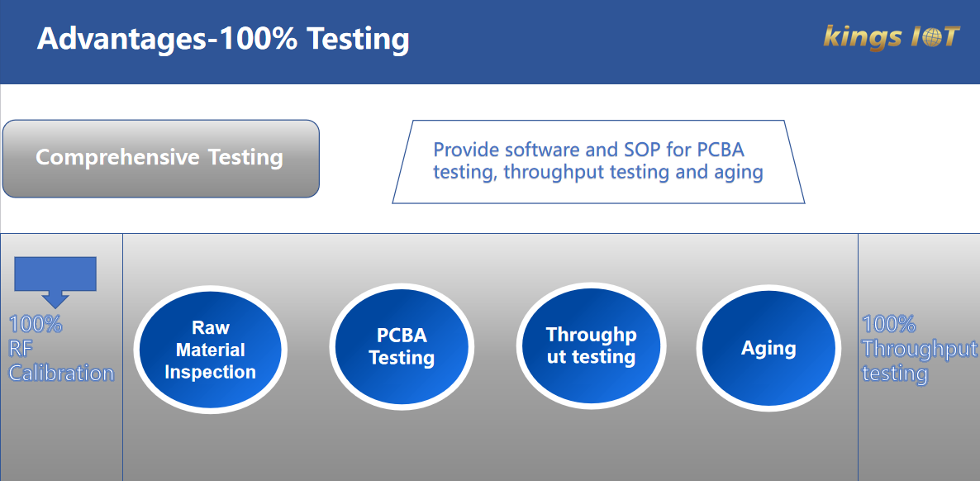The image size is (980, 481).
Task: Click the "Provide software and SOP for PCBA" line
Action: 589,150
